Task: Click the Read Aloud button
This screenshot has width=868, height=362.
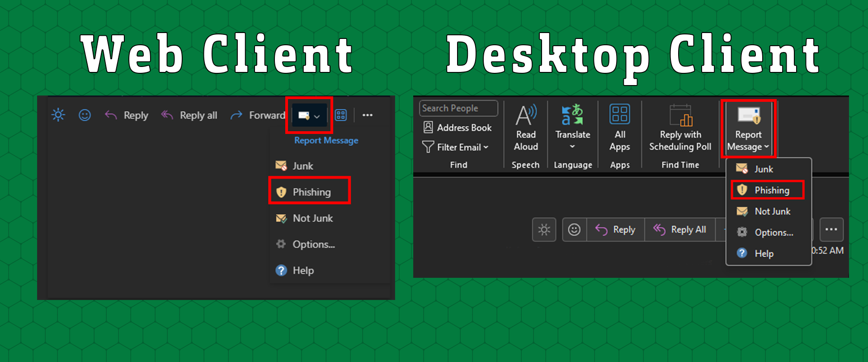Action: tap(526, 128)
